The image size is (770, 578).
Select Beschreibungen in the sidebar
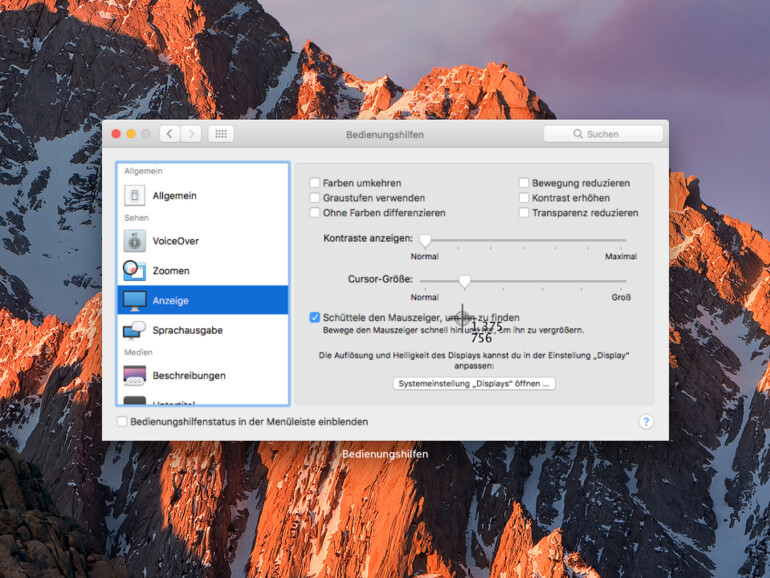coord(203,376)
